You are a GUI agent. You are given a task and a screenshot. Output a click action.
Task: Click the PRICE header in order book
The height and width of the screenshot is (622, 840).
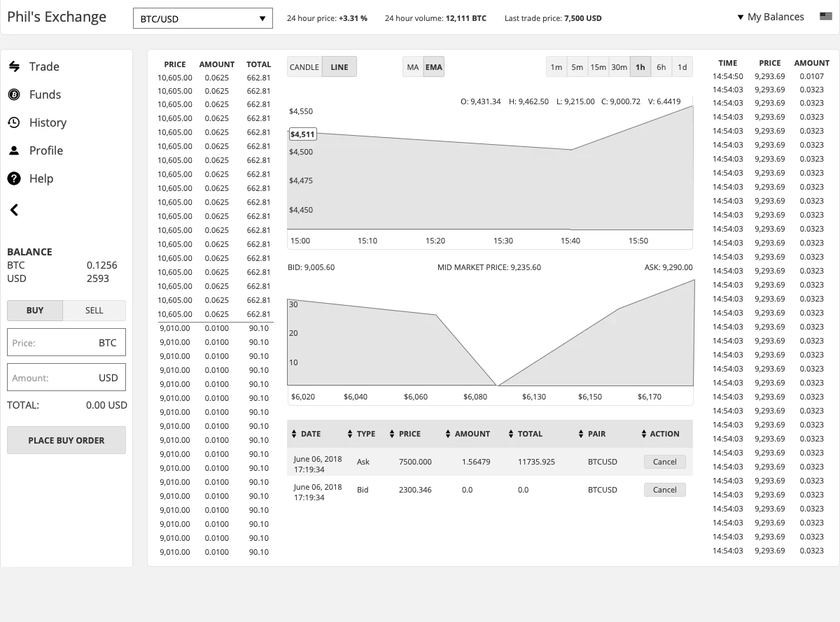point(175,64)
